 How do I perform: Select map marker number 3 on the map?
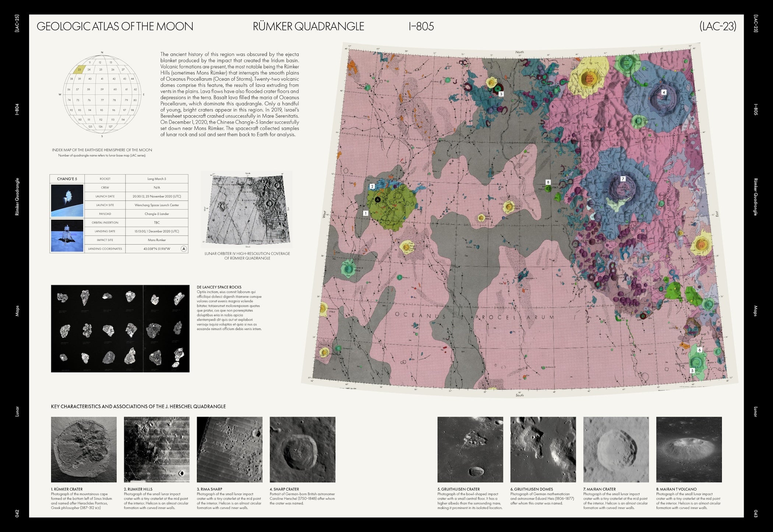click(501, 94)
